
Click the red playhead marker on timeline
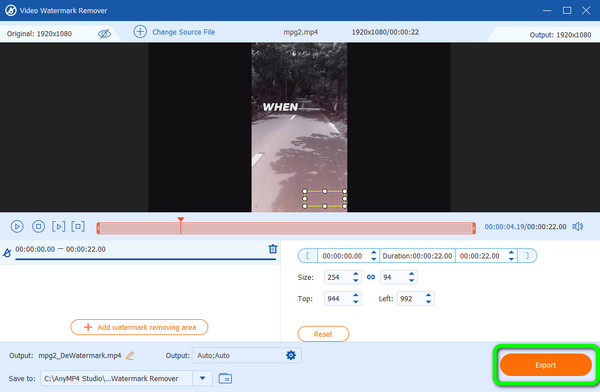pyautogui.click(x=181, y=220)
